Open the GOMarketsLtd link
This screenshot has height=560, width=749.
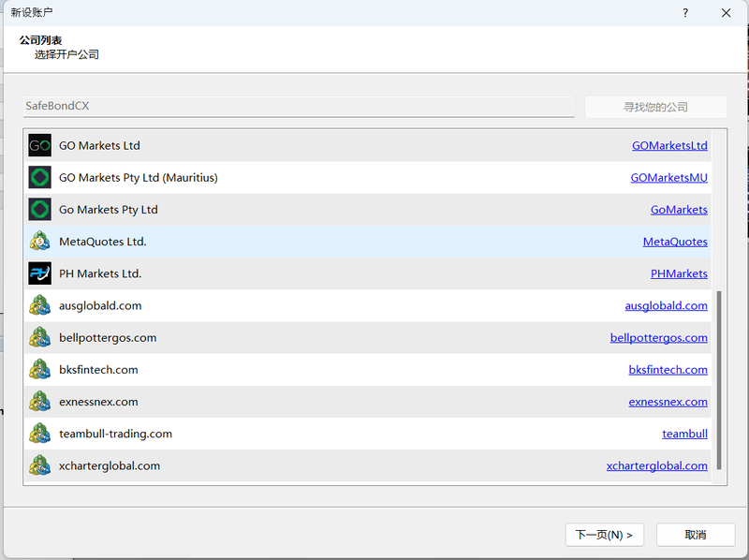pos(669,145)
